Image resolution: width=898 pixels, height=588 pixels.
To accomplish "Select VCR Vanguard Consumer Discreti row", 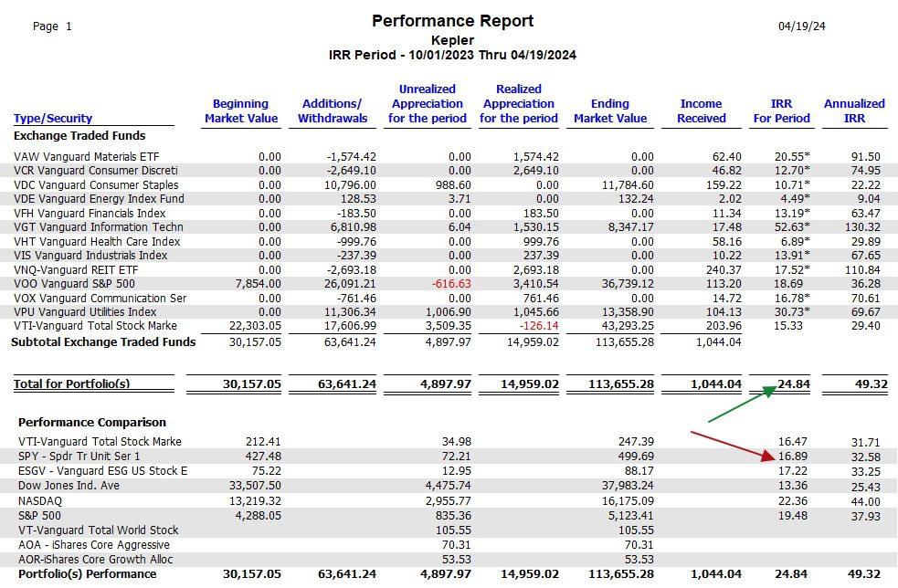I will [449, 171].
